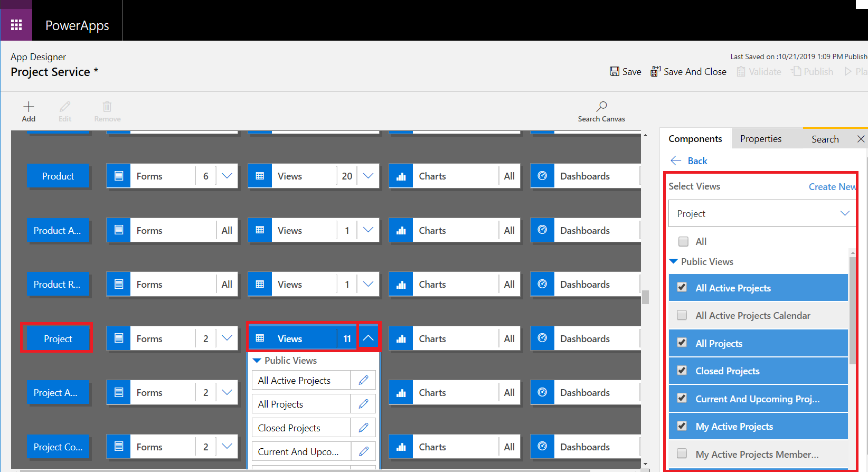Click the Save And Close button
The width and height of the screenshot is (868, 472).
tap(688, 71)
